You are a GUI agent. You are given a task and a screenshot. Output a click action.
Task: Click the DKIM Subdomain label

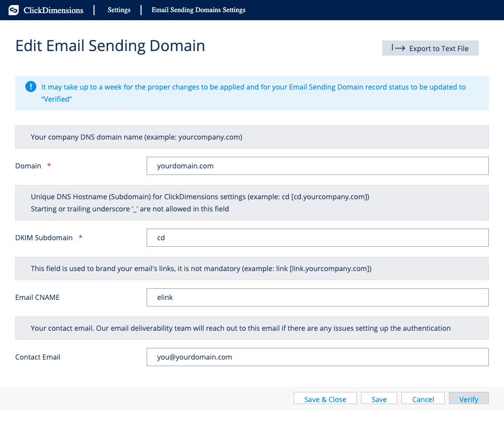tap(44, 238)
